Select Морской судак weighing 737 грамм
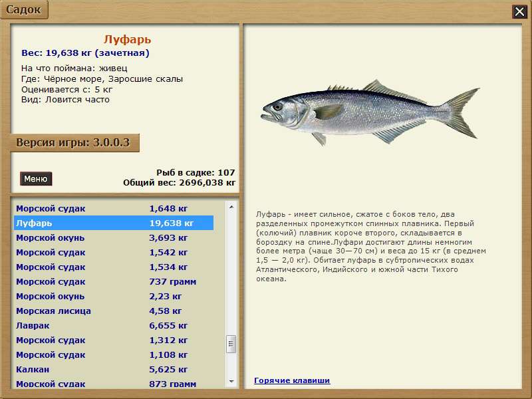 pyautogui.click(x=113, y=282)
